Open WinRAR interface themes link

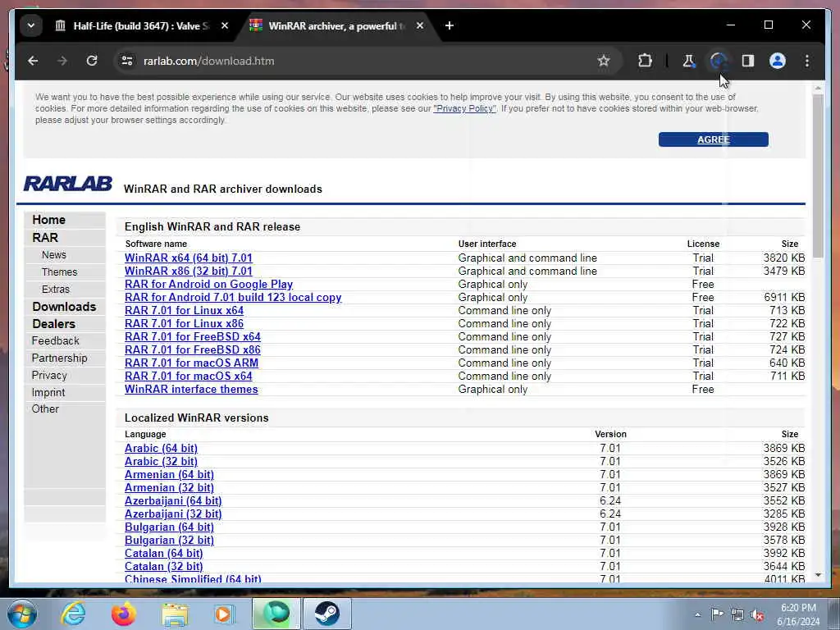pos(191,389)
